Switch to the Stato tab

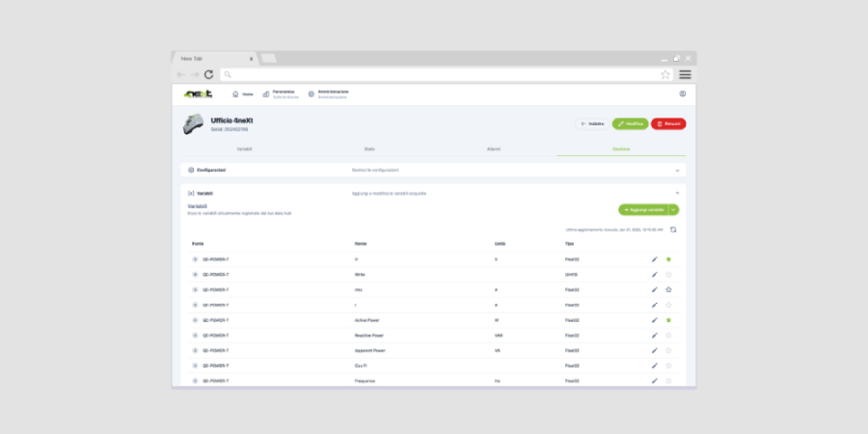coord(369,149)
